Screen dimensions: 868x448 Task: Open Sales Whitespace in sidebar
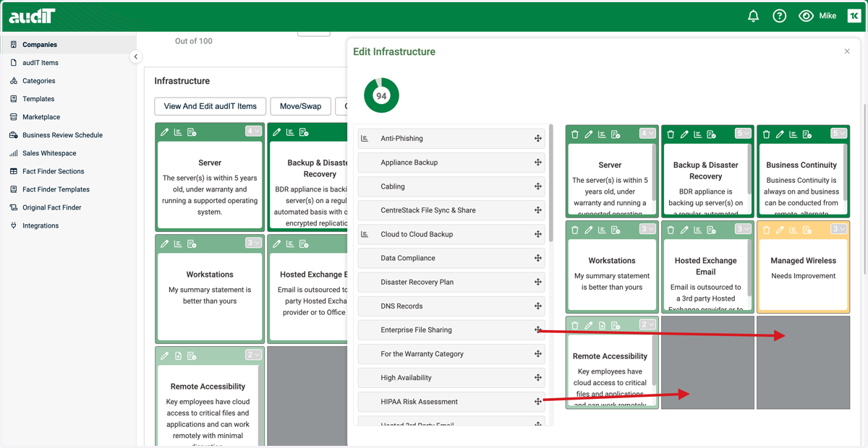point(49,153)
